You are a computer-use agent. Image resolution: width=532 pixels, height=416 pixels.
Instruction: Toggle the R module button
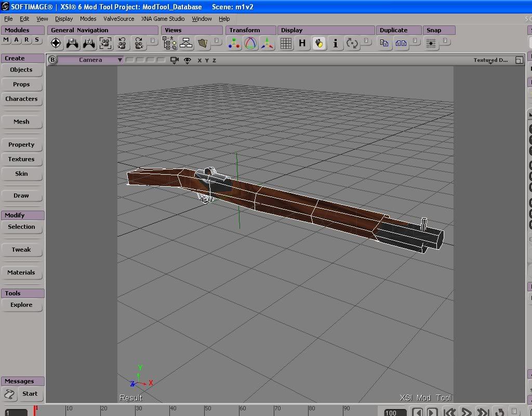point(26,40)
